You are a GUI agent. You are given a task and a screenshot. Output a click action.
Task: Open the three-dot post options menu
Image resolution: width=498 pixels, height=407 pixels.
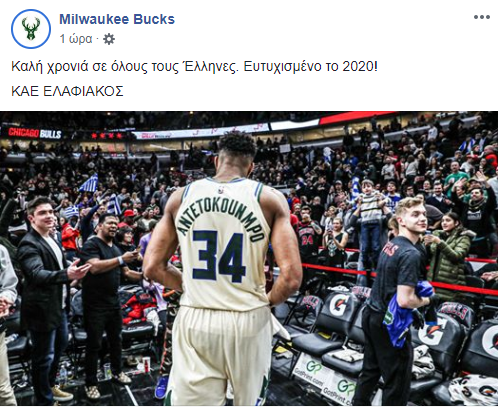coord(482,17)
